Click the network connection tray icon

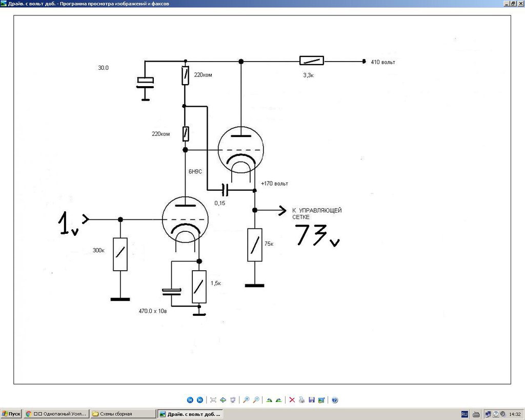click(x=488, y=414)
